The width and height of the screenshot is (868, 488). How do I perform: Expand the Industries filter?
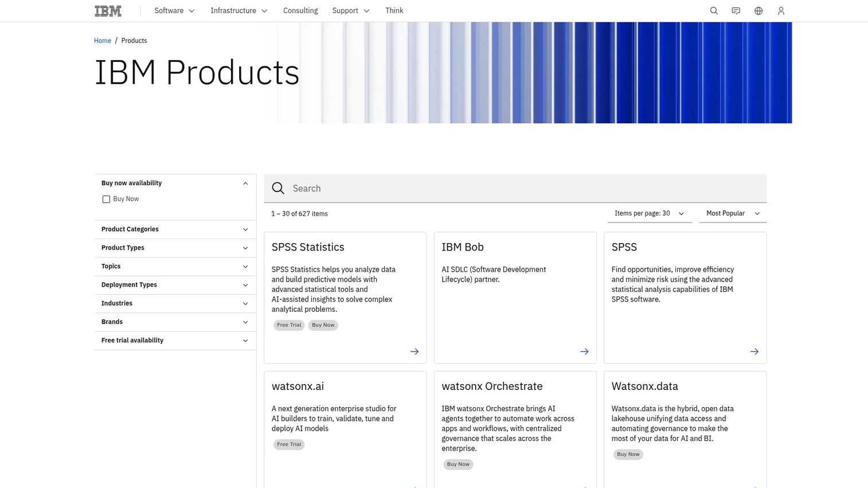tap(175, 303)
